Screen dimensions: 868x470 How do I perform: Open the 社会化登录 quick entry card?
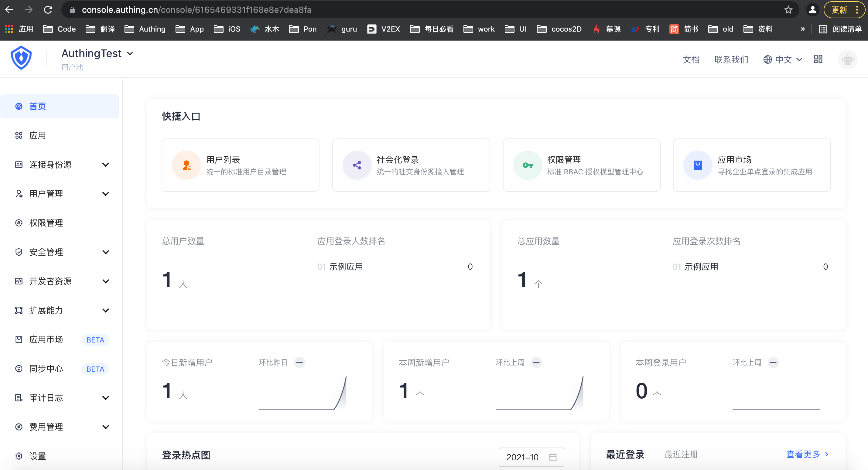click(411, 165)
